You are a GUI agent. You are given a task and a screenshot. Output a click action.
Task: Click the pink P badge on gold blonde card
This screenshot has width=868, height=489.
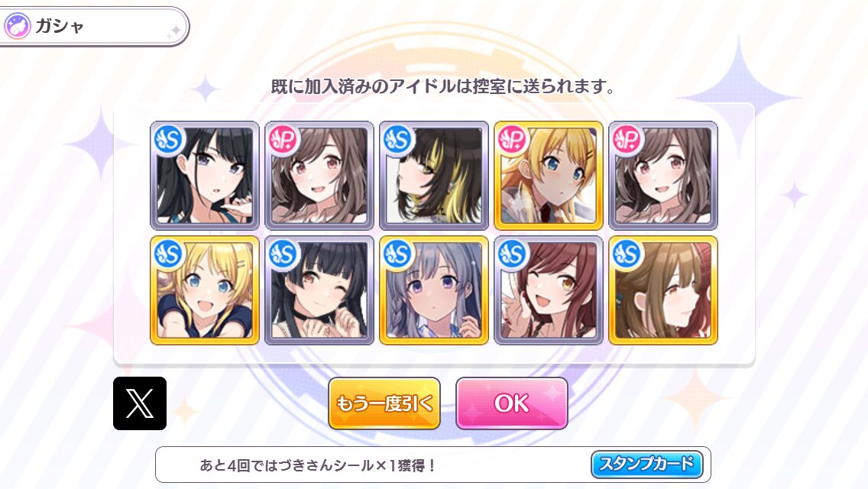[513, 140]
